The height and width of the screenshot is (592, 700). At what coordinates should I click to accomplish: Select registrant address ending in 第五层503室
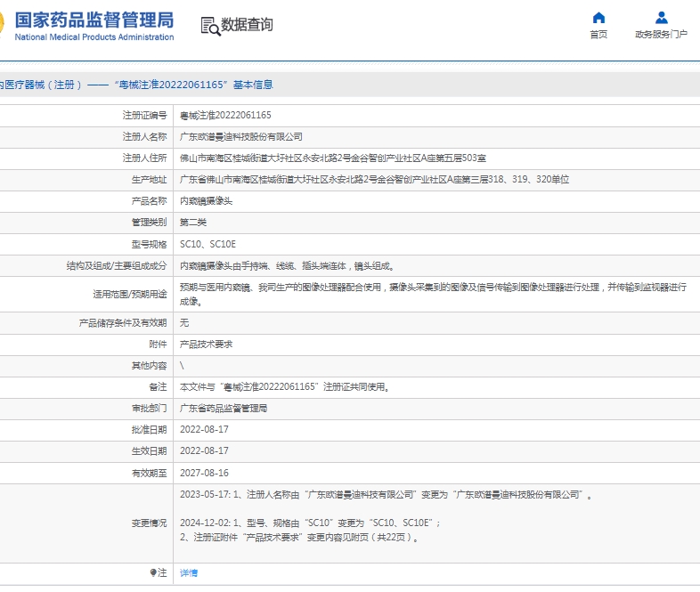click(332, 158)
